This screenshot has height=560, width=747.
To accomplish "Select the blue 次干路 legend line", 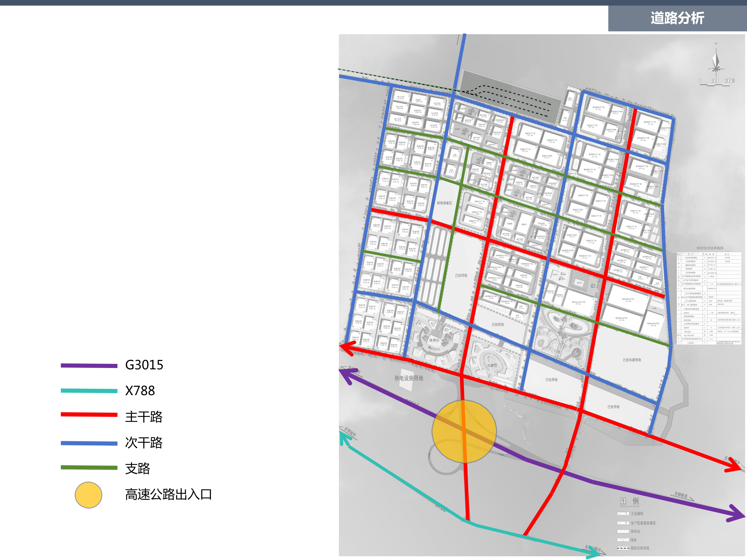I will tap(89, 443).
